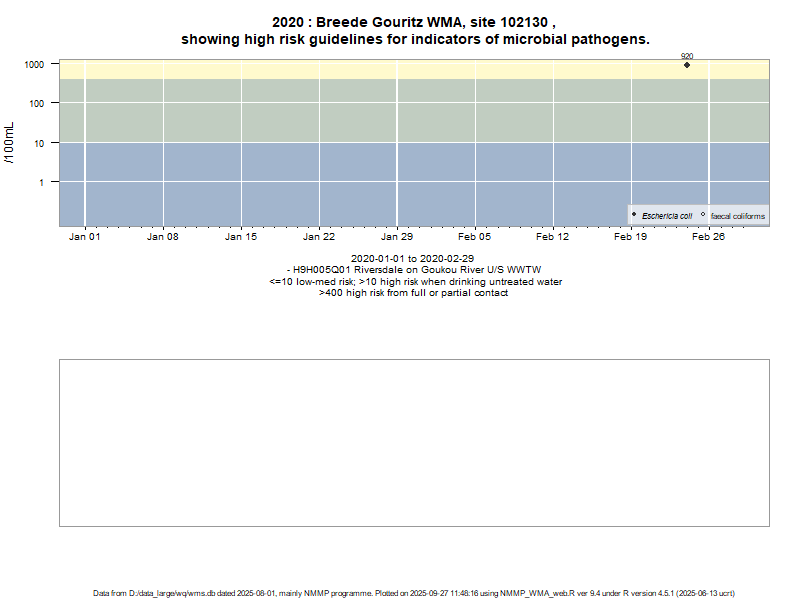This screenshot has height=600, width=800.
Task: Click the Eschericia coli legend marker
Action: [634, 215]
